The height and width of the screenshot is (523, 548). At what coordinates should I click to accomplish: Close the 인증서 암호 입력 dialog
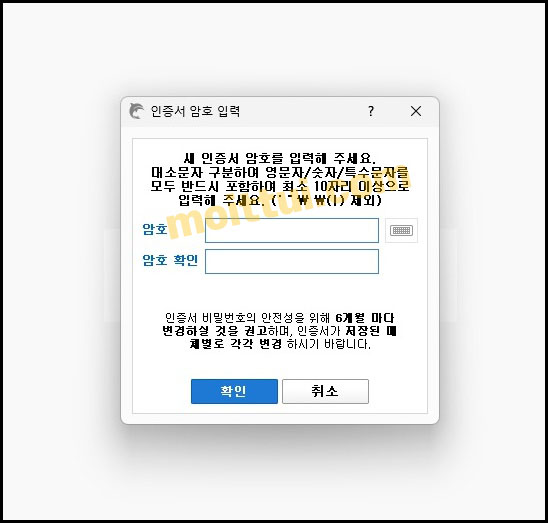[416, 111]
